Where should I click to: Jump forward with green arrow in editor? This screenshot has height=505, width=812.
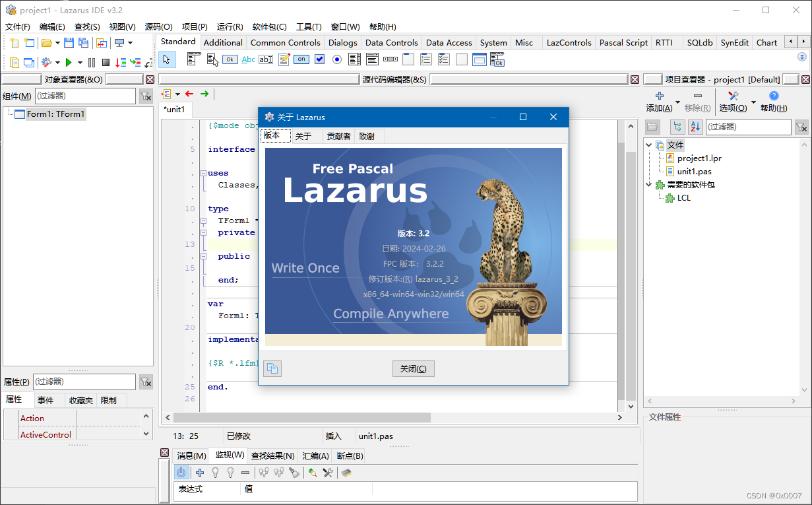(204, 94)
